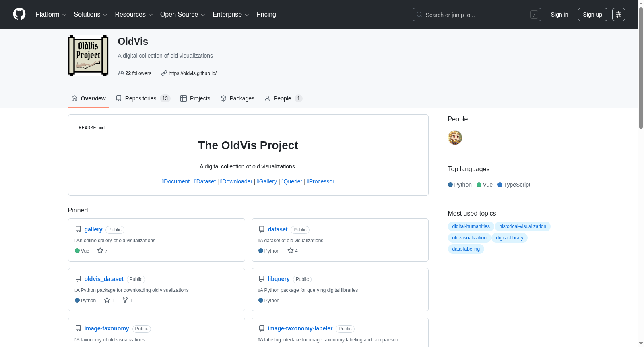Open the image-taxonomy repository
The height and width of the screenshot is (347, 644).
point(107,328)
